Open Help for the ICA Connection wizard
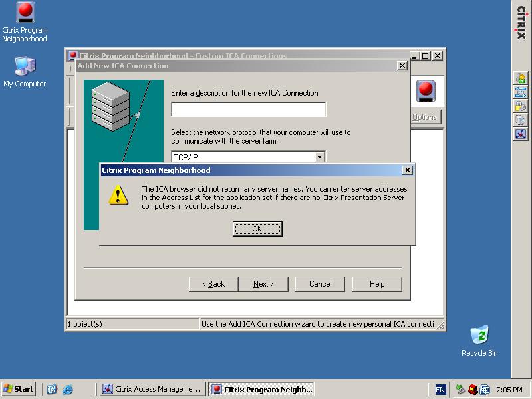532x399 pixels. click(x=377, y=284)
